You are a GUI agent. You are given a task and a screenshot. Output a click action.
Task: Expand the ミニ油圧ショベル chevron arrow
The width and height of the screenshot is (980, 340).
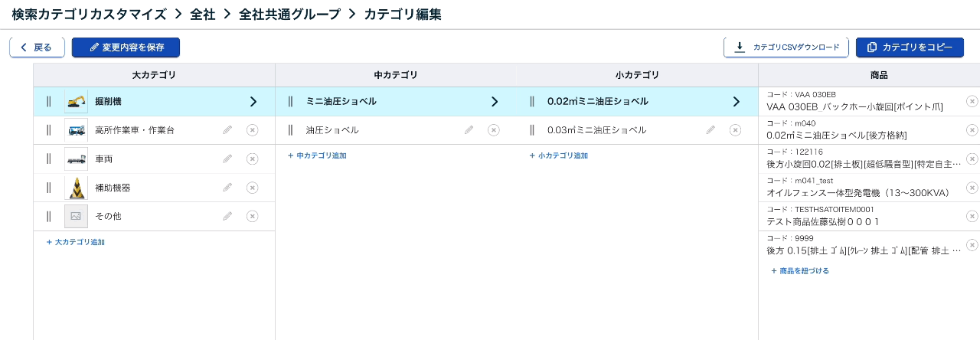coord(495,101)
